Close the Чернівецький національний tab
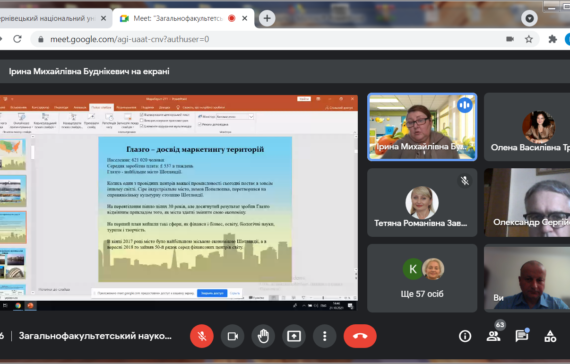570x364 pixels. point(104,18)
